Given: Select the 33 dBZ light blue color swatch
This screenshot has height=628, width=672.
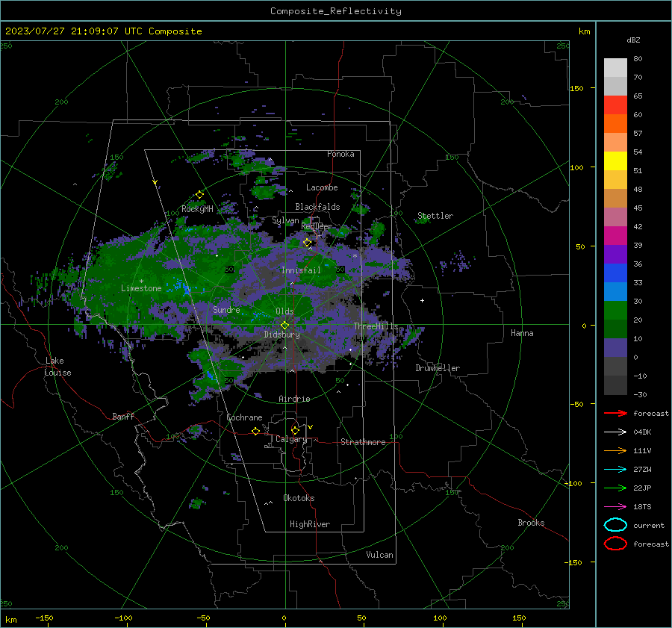Looking at the screenshot, I should 615,291.
